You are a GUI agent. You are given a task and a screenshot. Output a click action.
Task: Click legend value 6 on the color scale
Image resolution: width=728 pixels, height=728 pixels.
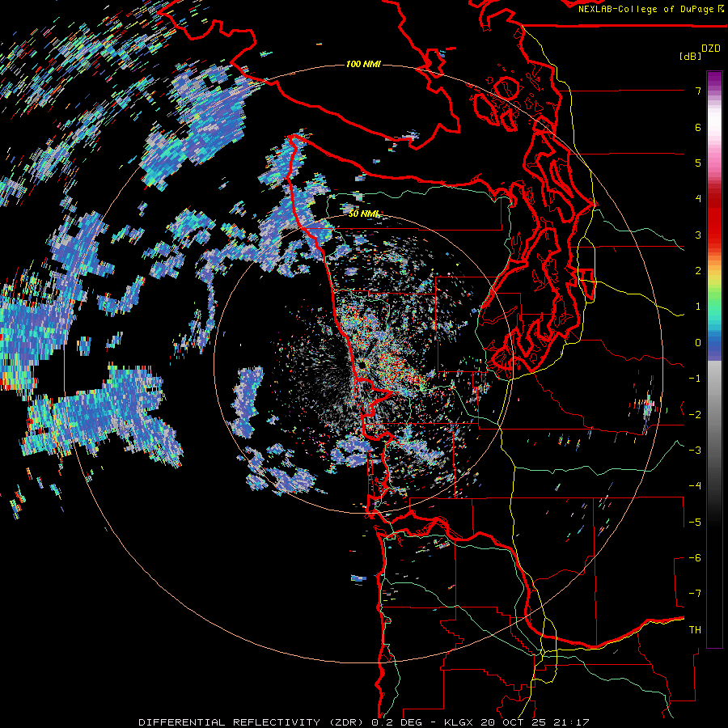pyautogui.click(x=698, y=127)
